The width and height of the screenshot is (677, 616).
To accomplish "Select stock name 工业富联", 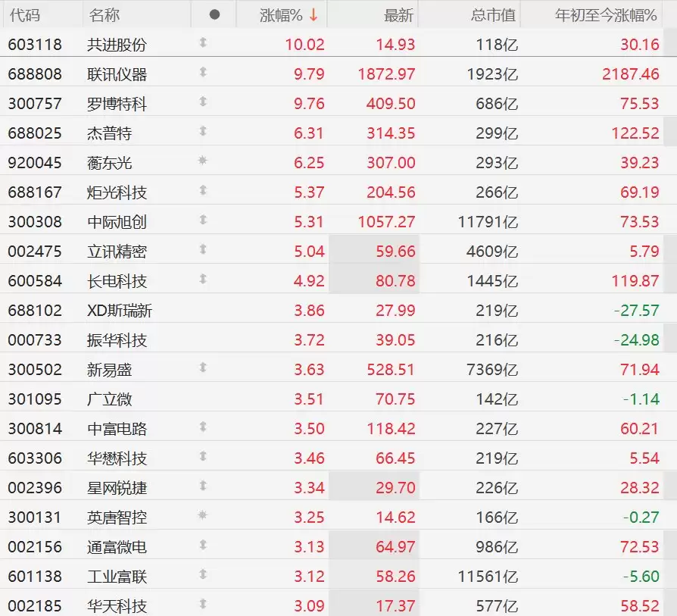I will click(x=117, y=577).
